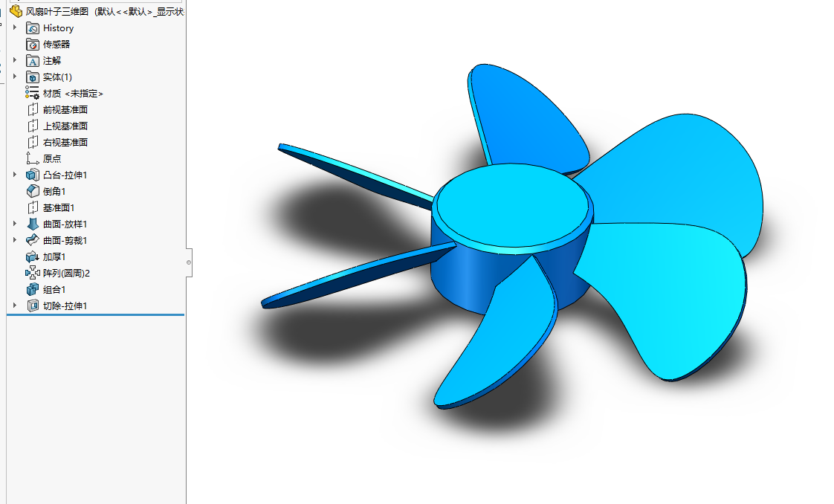
Task: Click the 组合1 combine feature icon
Action: tap(33, 290)
